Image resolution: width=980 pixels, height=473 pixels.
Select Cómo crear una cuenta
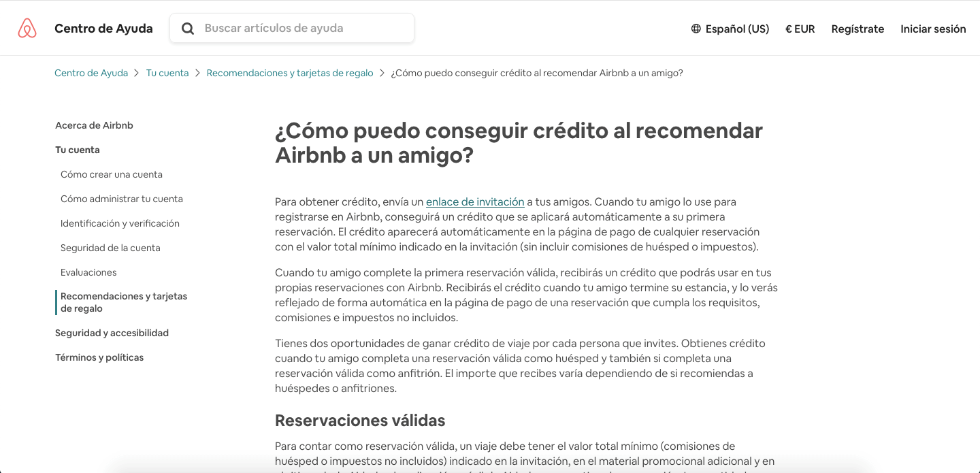coord(112,174)
